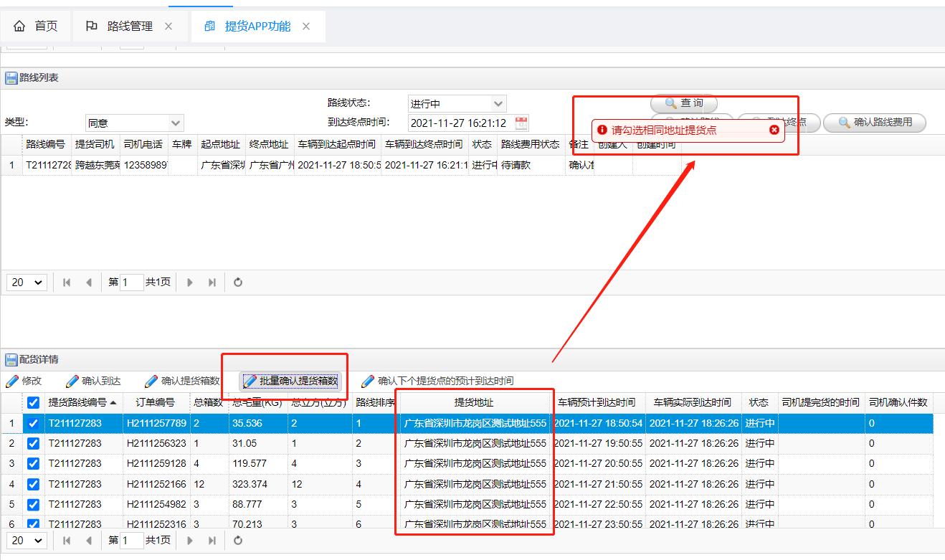
Task: Open the 路线状态 dropdown
Action: point(498,104)
